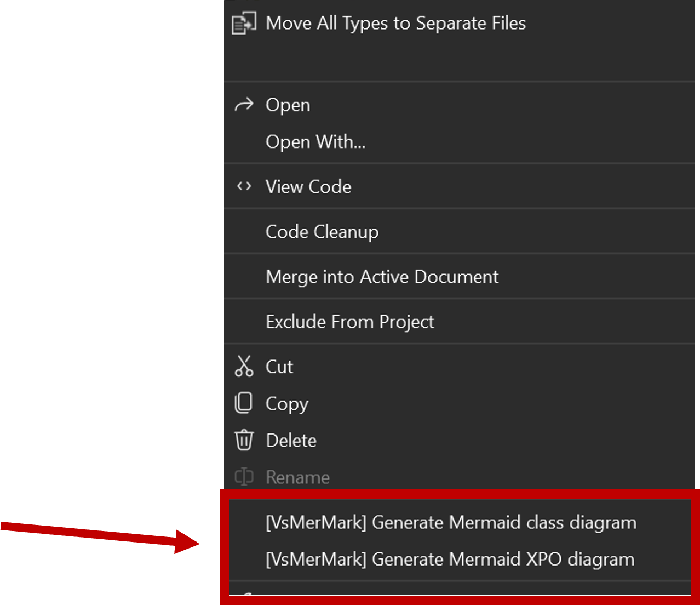Select [VsMerMark] Generate Mermaid class diagram

451,522
